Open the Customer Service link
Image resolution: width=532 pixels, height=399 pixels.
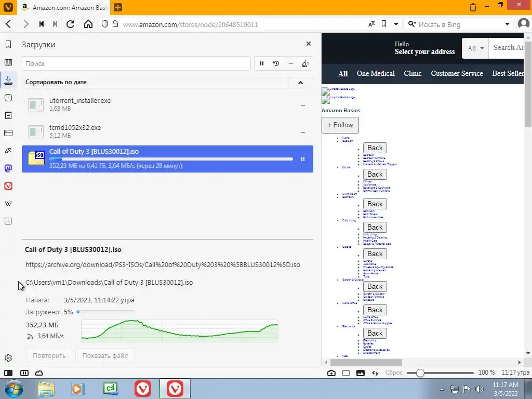[x=457, y=74]
